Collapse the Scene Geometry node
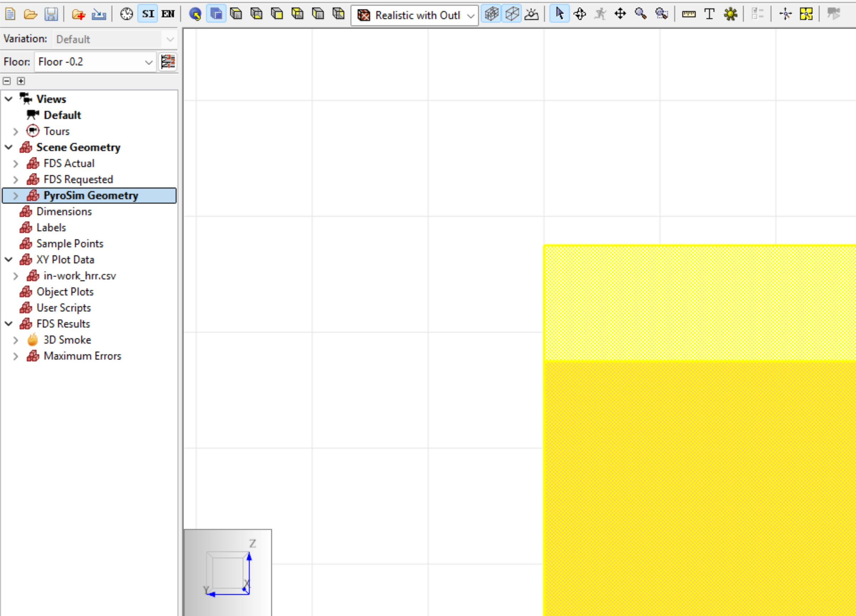The image size is (856, 616). click(x=9, y=148)
